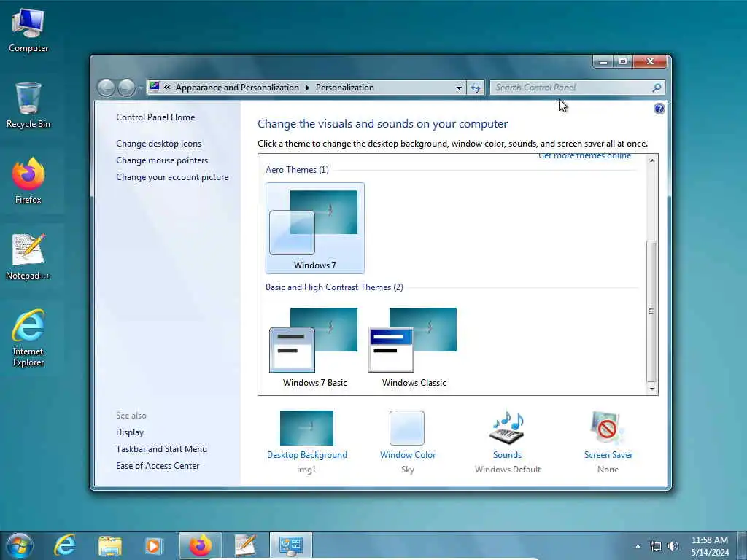
Task: Click Change your account picture link
Action: pos(172,176)
